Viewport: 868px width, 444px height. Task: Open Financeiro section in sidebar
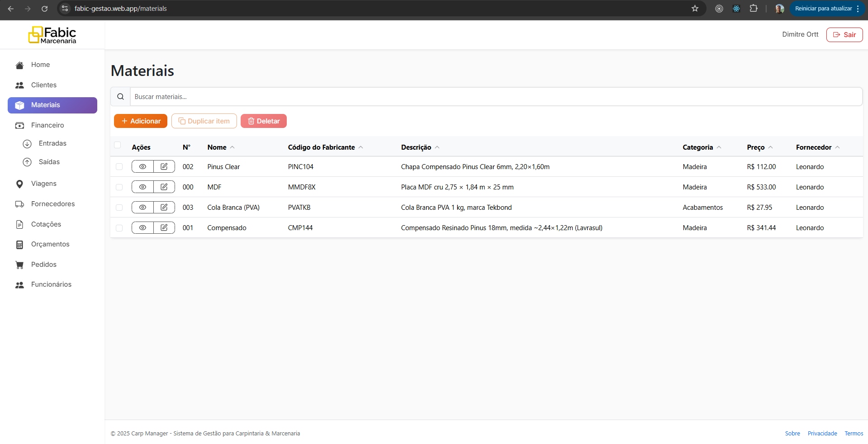(x=52, y=125)
